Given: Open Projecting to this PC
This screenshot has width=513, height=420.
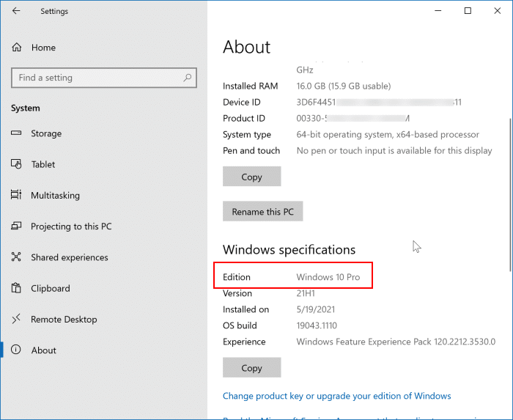Looking at the screenshot, I should [x=71, y=226].
